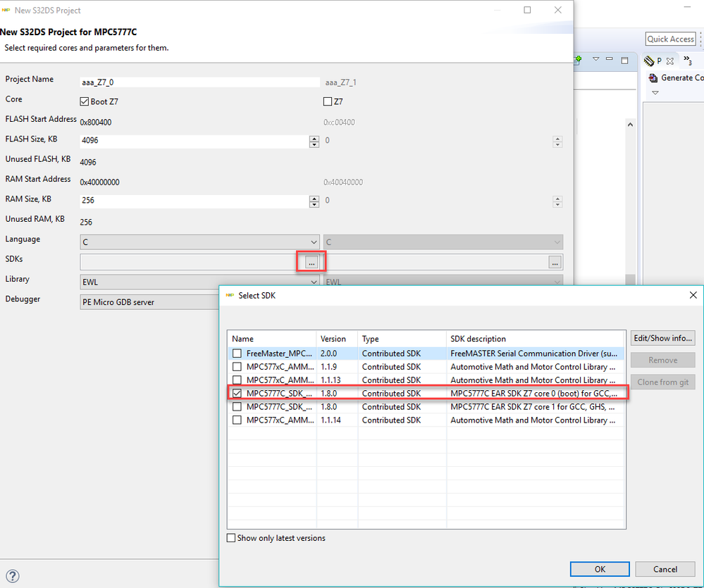Click Clone from git button
704x588 pixels.
coord(662,382)
